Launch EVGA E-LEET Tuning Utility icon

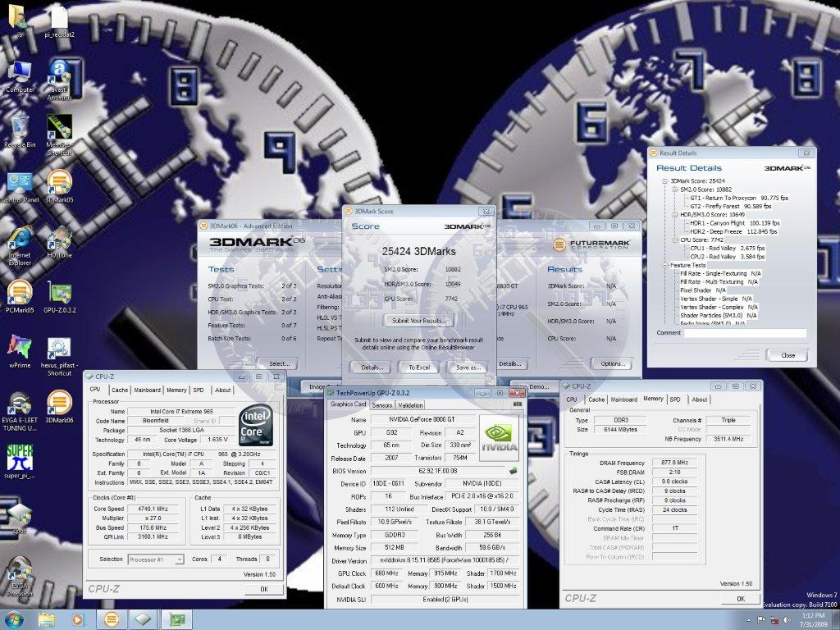[20, 412]
